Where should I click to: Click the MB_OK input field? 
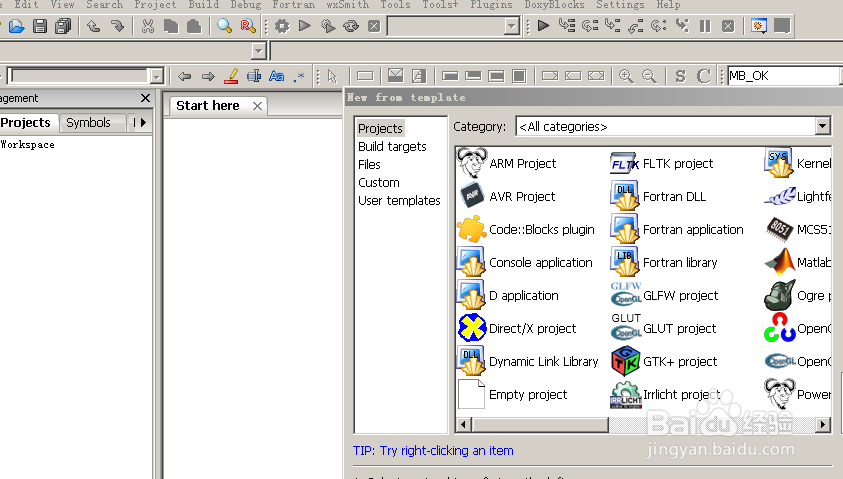point(784,76)
